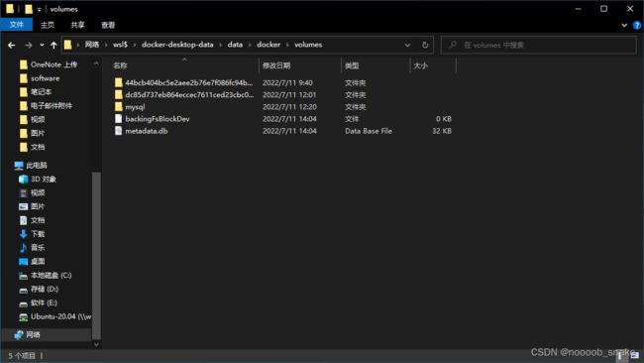Focus the search volumes input box

[539, 45]
